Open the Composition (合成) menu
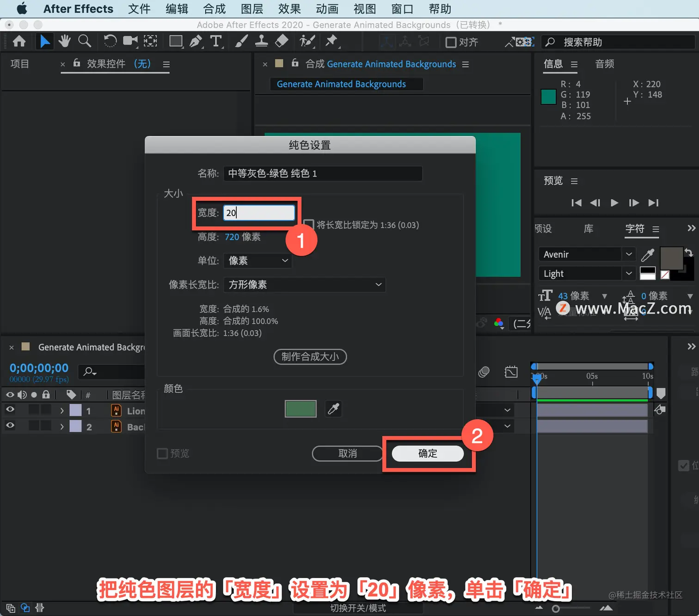 215,9
